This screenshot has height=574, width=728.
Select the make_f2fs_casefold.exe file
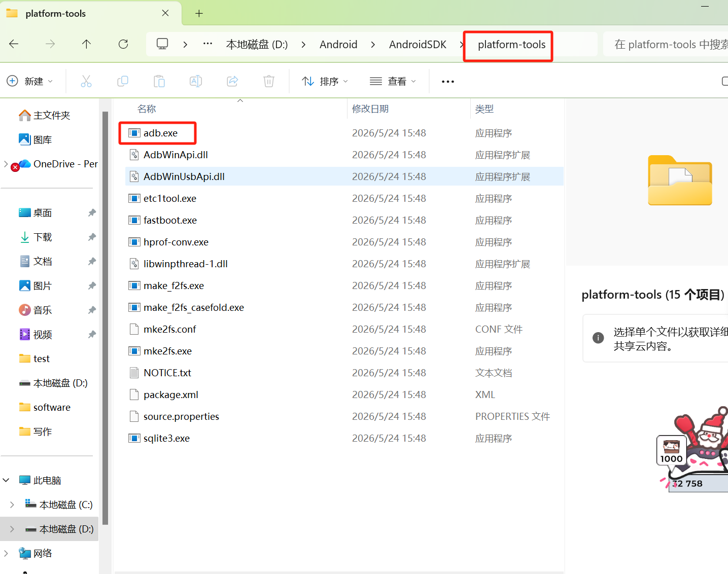(344, 307)
